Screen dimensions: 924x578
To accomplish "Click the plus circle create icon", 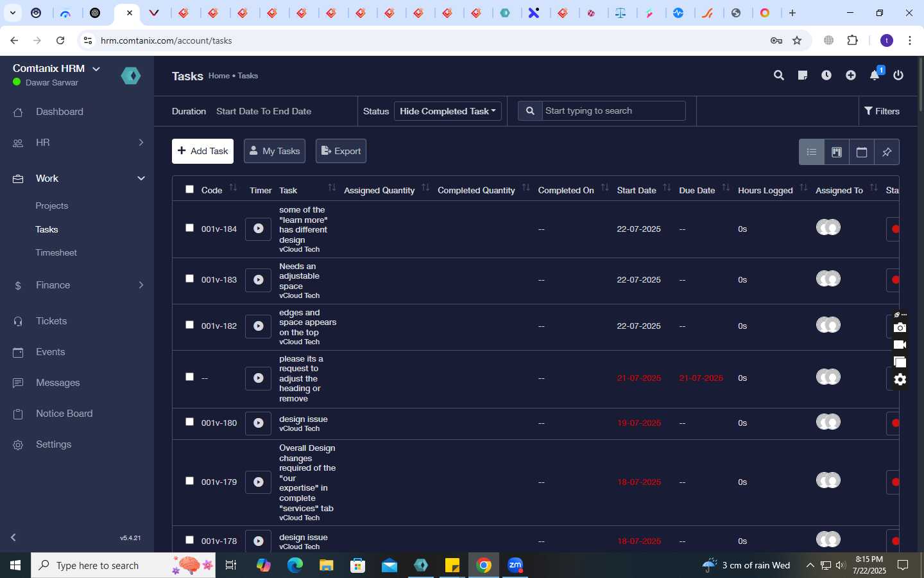I will pyautogui.click(x=851, y=76).
